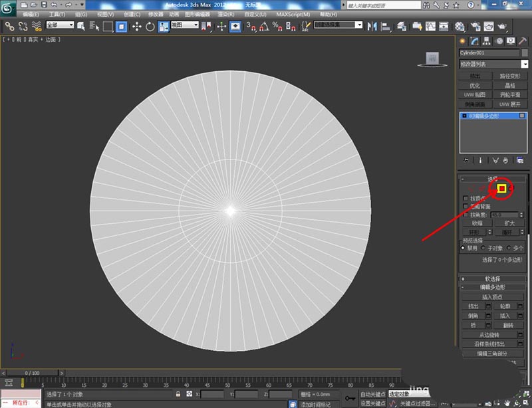Enable the 按角度 checkbox

(465, 215)
